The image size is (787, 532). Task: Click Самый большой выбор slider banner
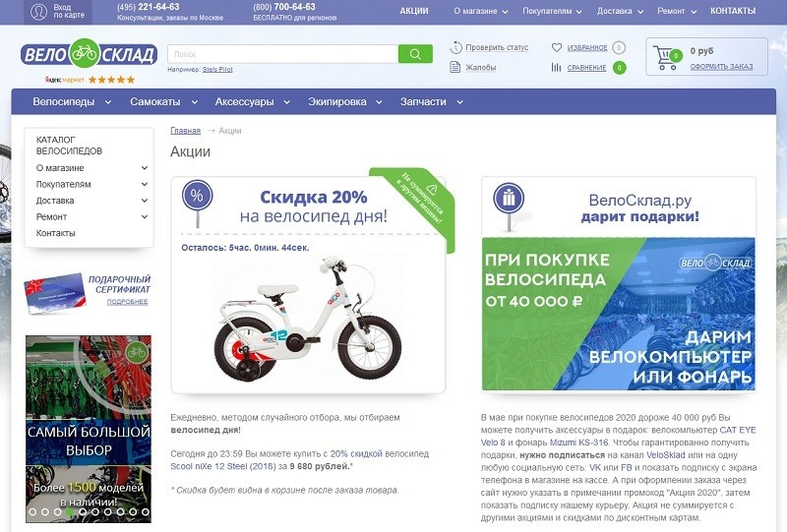[x=89, y=429]
